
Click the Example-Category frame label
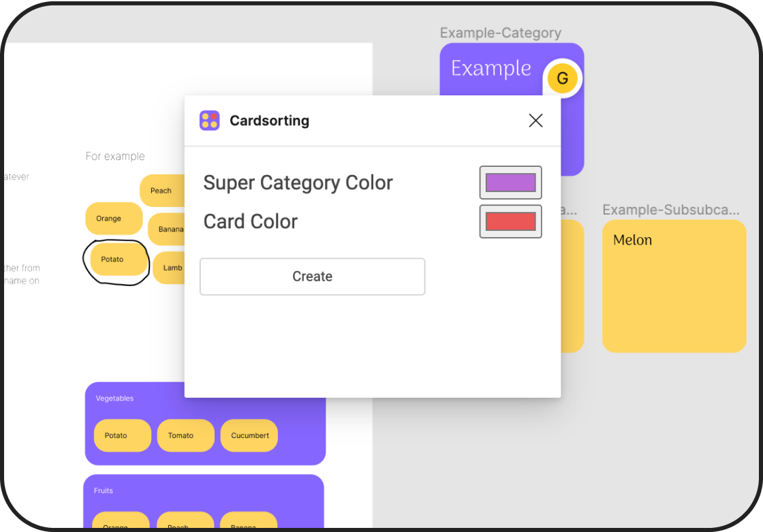(x=500, y=33)
